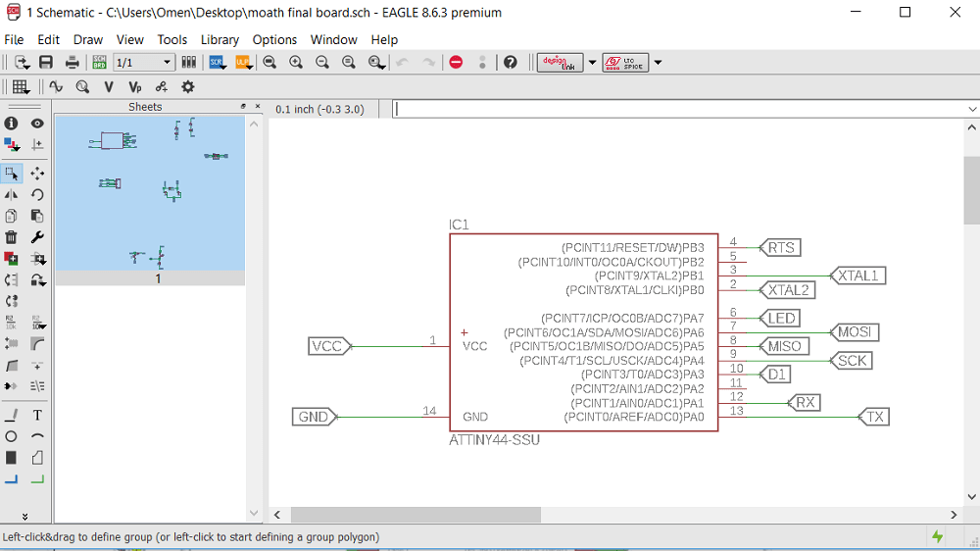This screenshot has width=980, height=551.
Task: Open the sheet selector 1/1 dropdown
Action: tap(143, 63)
